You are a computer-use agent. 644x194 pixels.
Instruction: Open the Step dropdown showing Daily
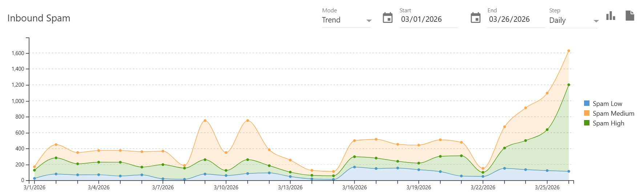(x=573, y=21)
